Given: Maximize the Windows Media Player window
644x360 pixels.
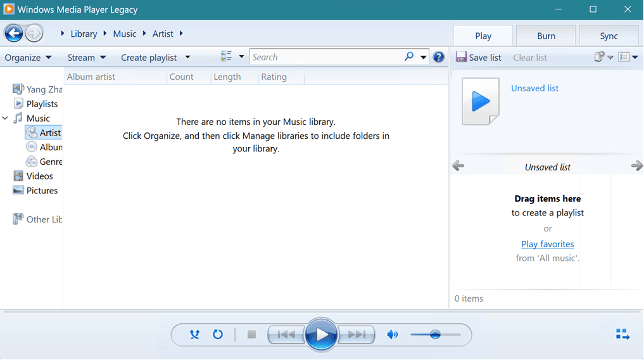Looking at the screenshot, I should (x=593, y=9).
